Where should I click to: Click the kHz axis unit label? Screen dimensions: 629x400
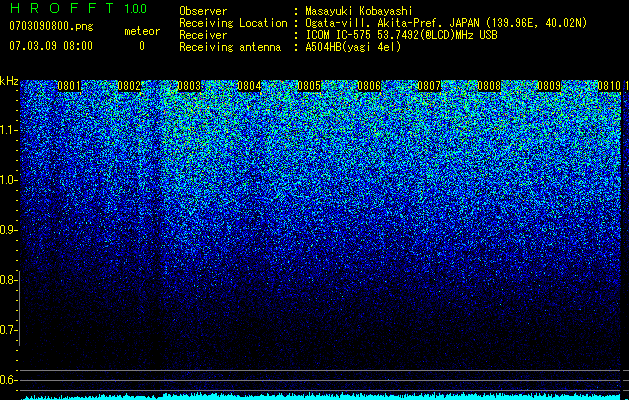pyautogui.click(x=9, y=81)
